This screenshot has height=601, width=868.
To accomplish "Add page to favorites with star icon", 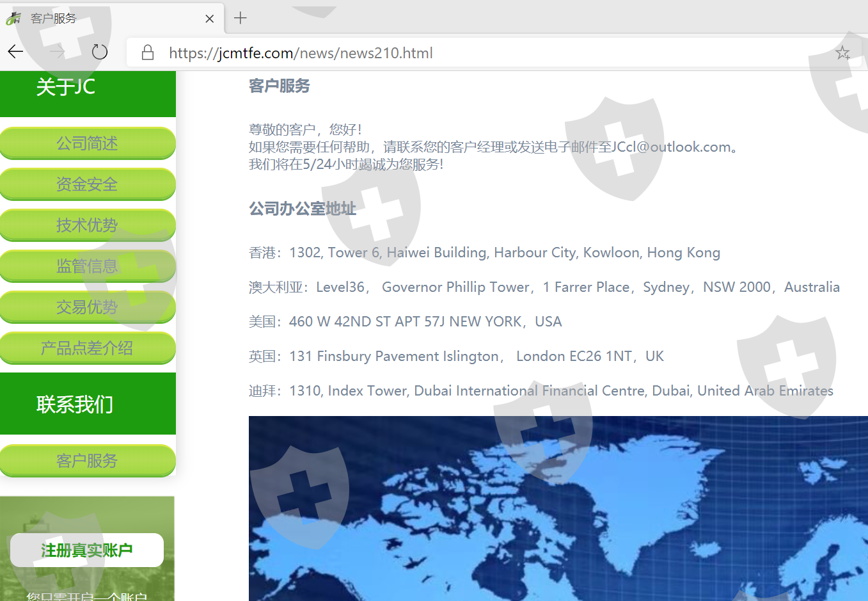I will coord(842,53).
